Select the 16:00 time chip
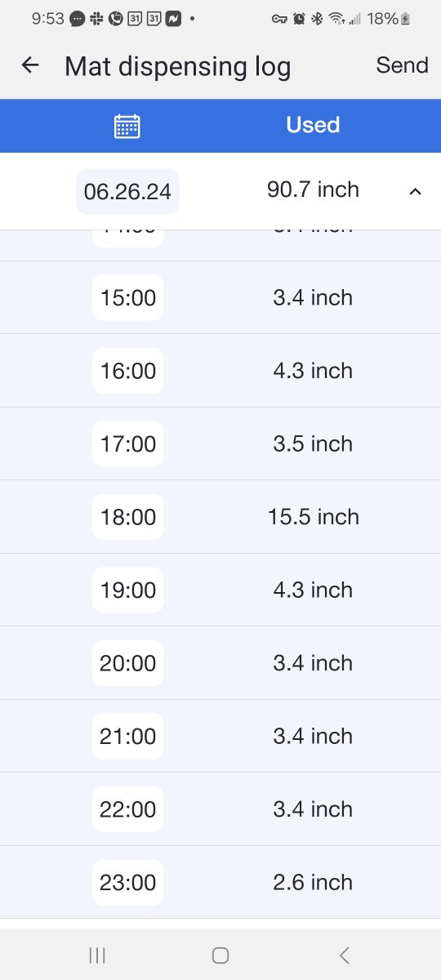The height and width of the screenshot is (980, 441). pos(128,371)
